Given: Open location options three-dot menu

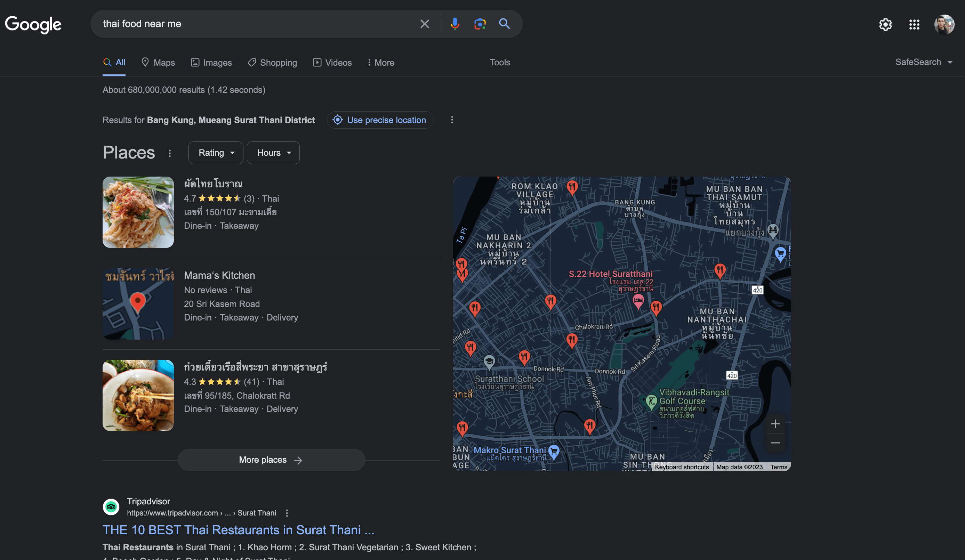Looking at the screenshot, I should point(452,120).
